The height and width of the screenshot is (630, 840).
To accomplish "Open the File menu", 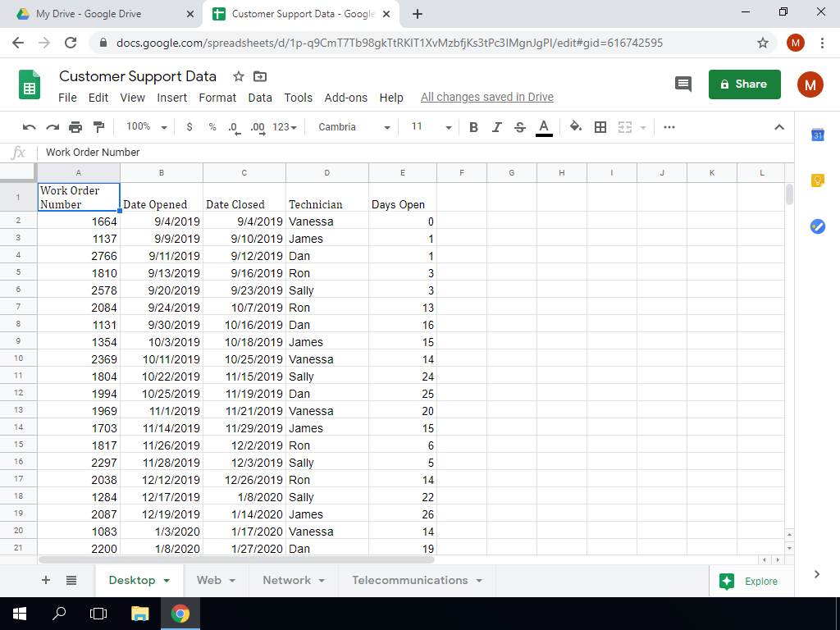I will pos(67,98).
